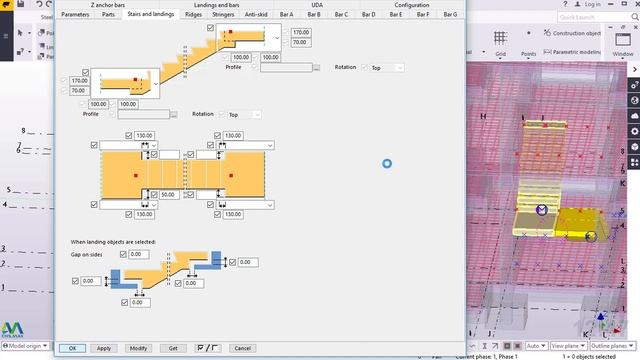Toggle checkbox left of bottom-right 130.00 field
The width and height of the screenshot is (640, 360).
tap(218, 214)
